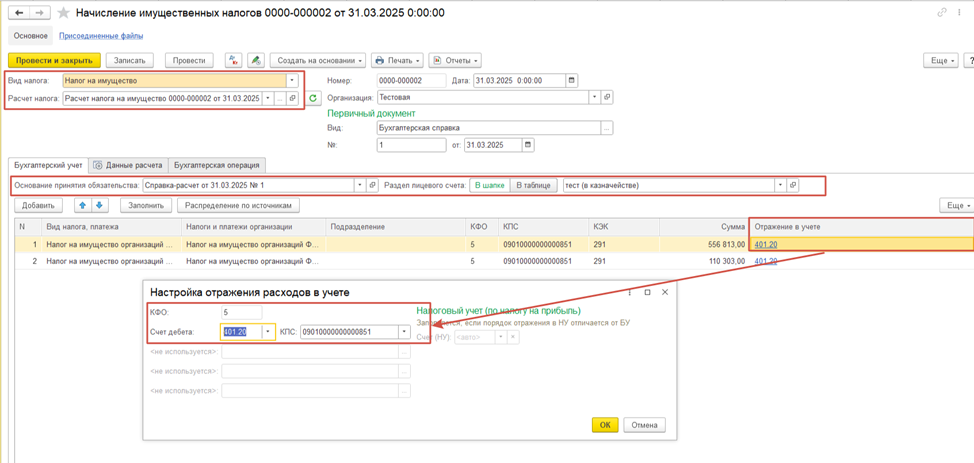Viewport: 974px width, 463px height.
Task: Choose Расчет налога via ellipsis button
Action: pyautogui.click(x=280, y=98)
